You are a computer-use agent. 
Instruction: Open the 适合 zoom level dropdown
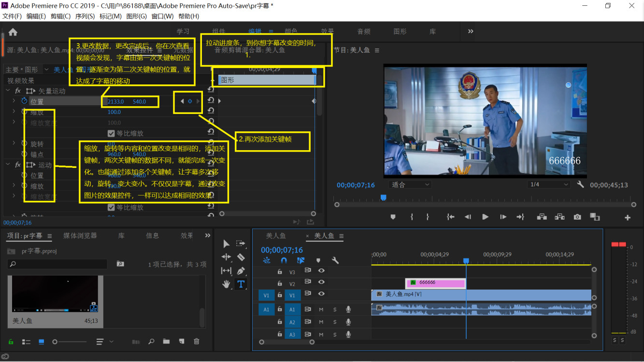[x=409, y=185]
